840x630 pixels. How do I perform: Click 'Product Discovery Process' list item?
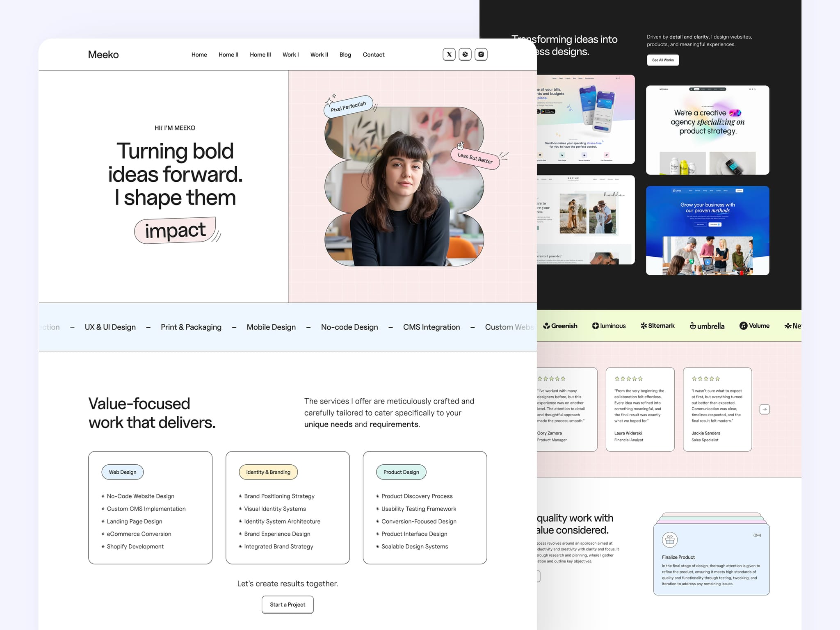[417, 496]
